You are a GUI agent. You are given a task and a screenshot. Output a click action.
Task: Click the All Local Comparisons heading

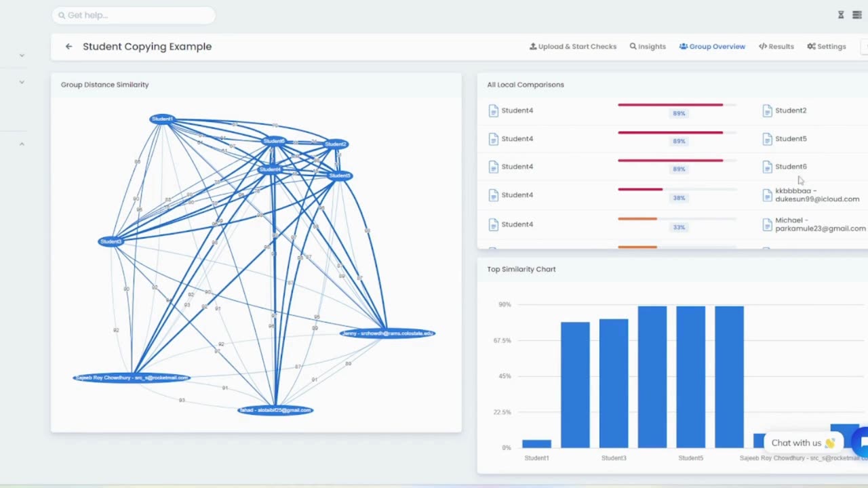point(526,85)
